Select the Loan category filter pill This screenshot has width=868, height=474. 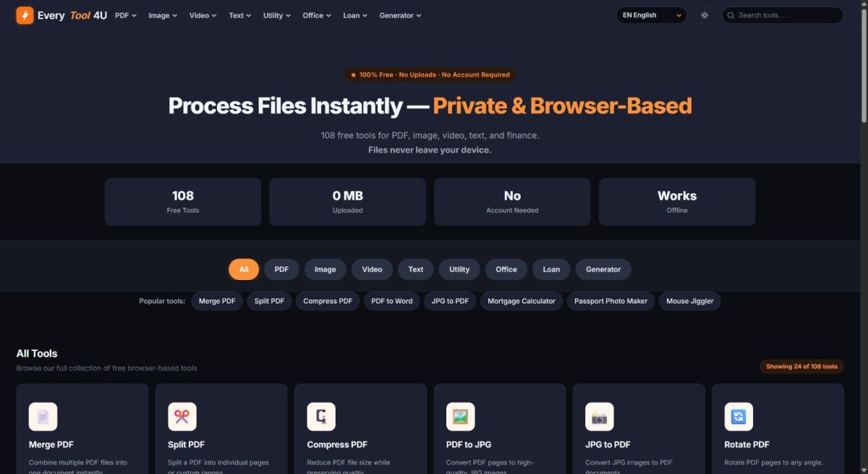coord(551,269)
